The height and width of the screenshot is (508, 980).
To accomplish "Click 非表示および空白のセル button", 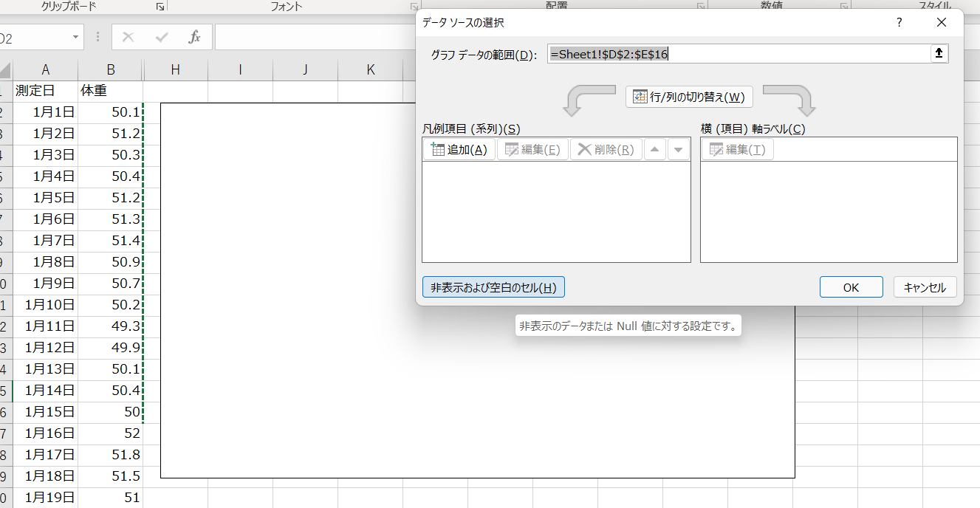I will (493, 287).
